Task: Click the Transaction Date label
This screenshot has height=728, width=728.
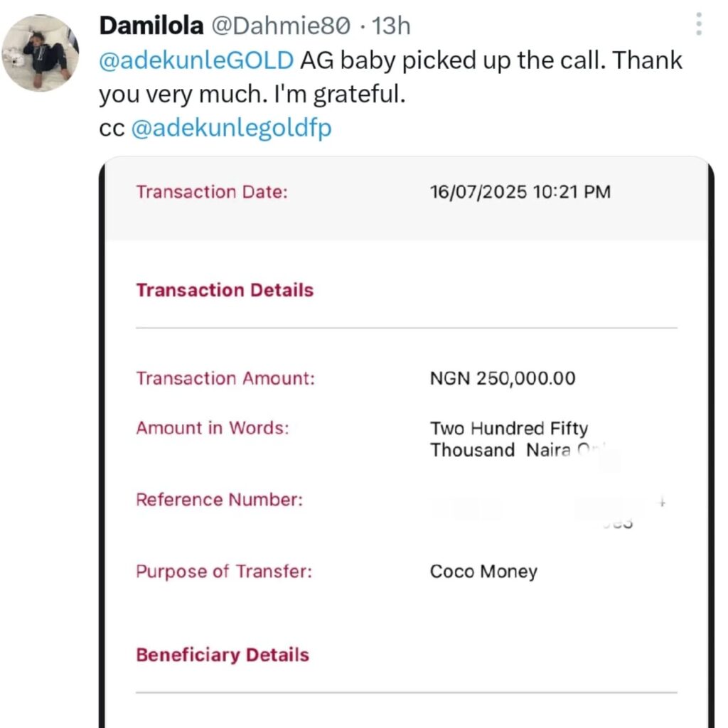Action: coord(212,192)
